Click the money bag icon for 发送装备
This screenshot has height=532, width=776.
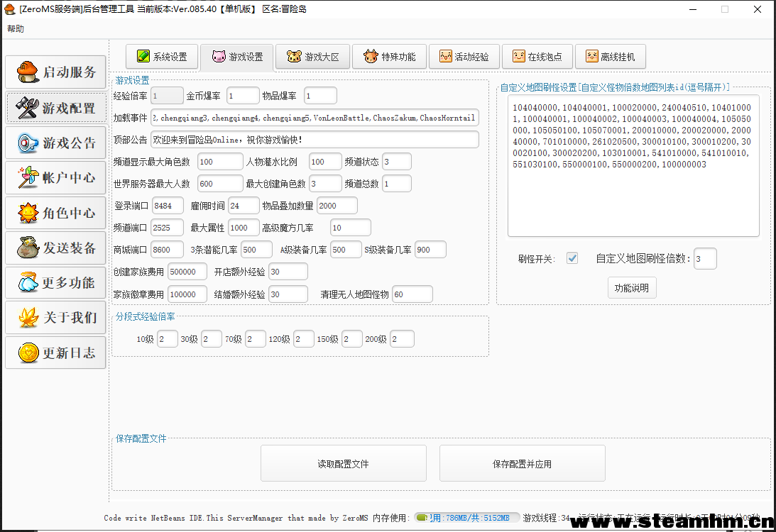click(x=27, y=248)
